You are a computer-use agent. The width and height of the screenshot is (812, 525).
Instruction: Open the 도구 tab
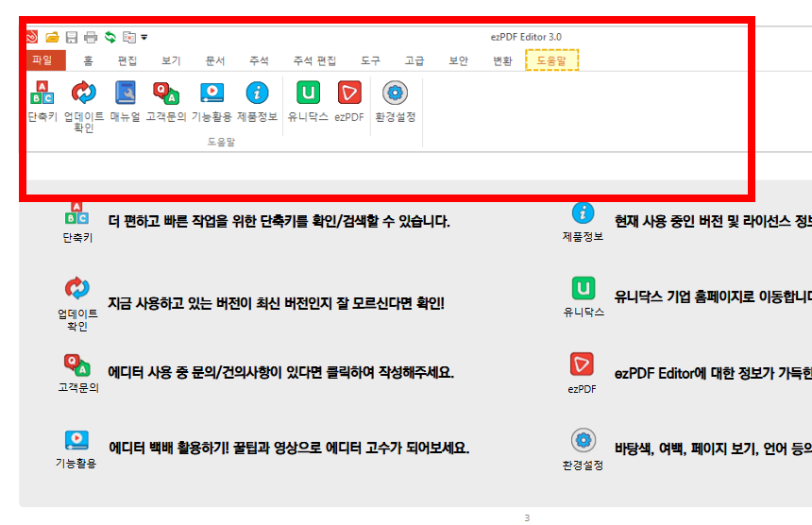(x=370, y=60)
